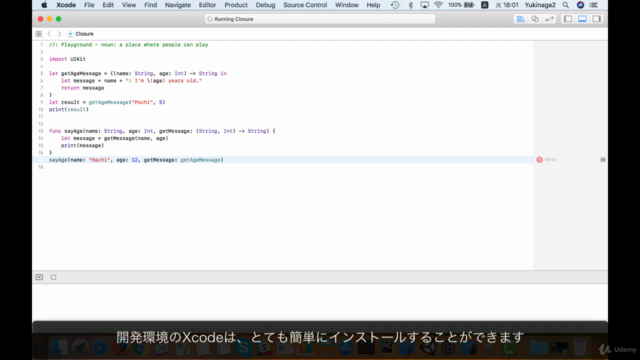Click 'let message = getMessage(name, age)' line

(115, 138)
